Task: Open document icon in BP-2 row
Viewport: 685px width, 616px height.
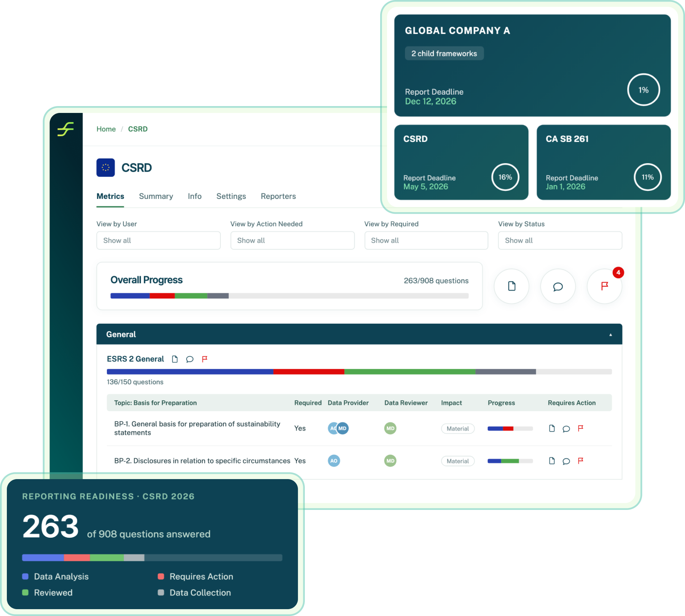Action: coord(552,461)
